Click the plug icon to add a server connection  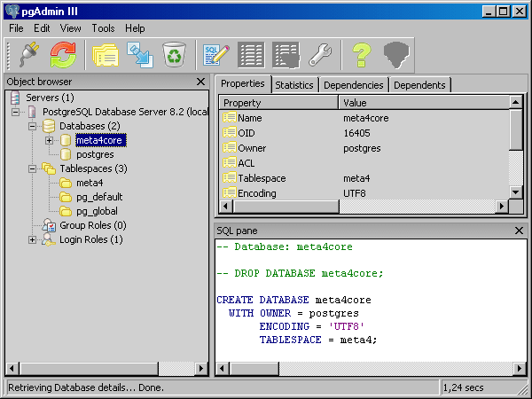(29, 55)
